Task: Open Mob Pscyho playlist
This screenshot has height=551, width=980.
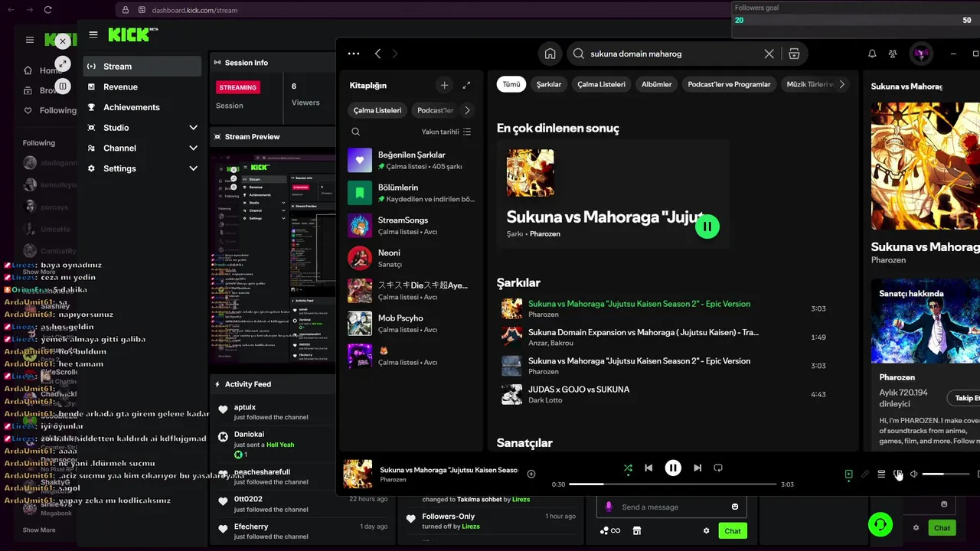Action: point(411,323)
